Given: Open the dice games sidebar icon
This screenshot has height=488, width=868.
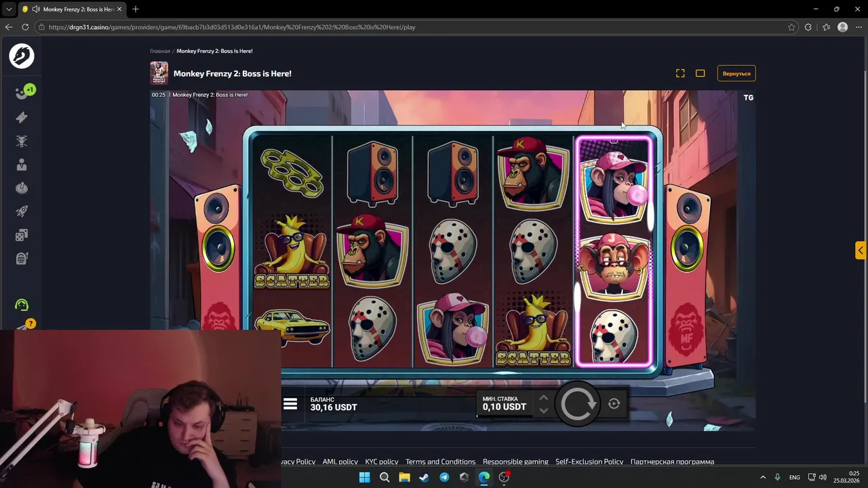Looking at the screenshot, I should click(x=22, y=235).
